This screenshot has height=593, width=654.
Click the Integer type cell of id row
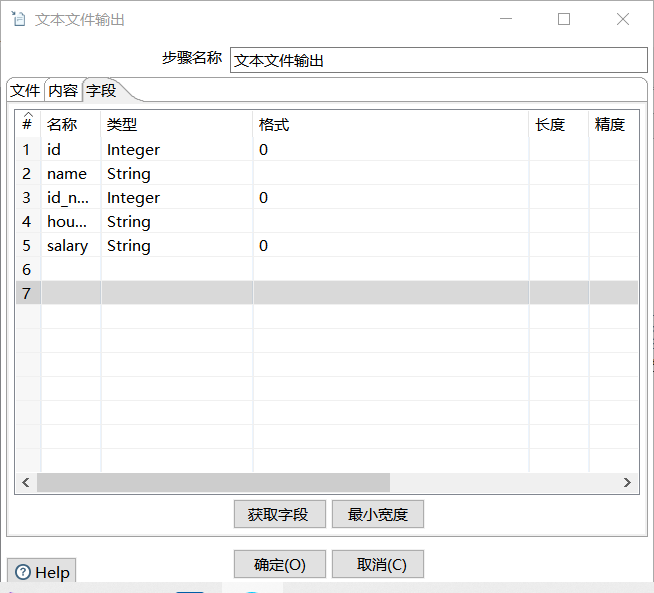[177, 149]
